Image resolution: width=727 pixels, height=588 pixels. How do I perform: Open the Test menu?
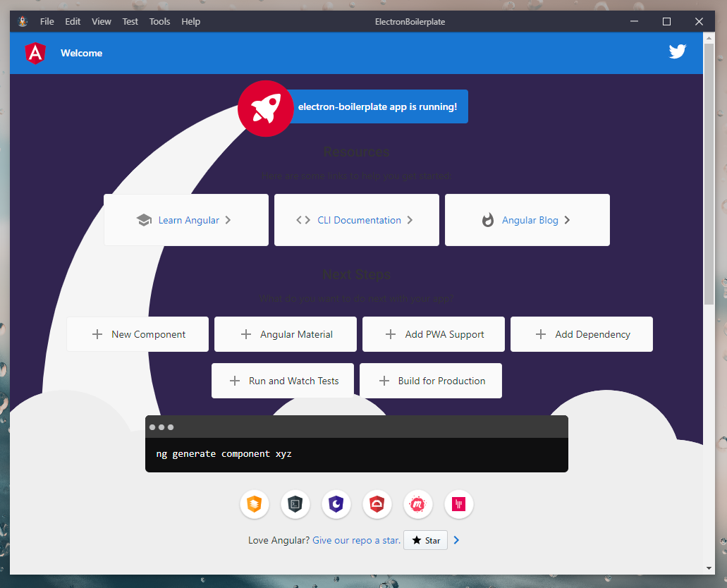pyautogui.click(x=130, y=21)
